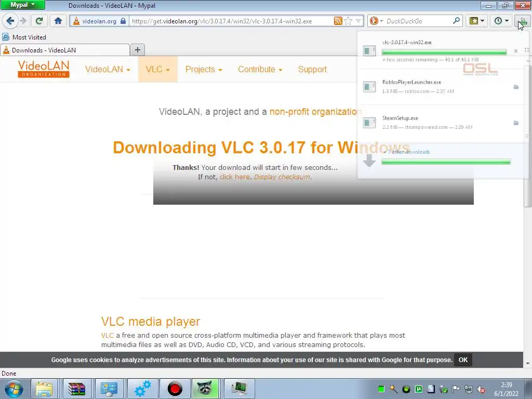Click the videolan.org site identity label

pos(99,21)
